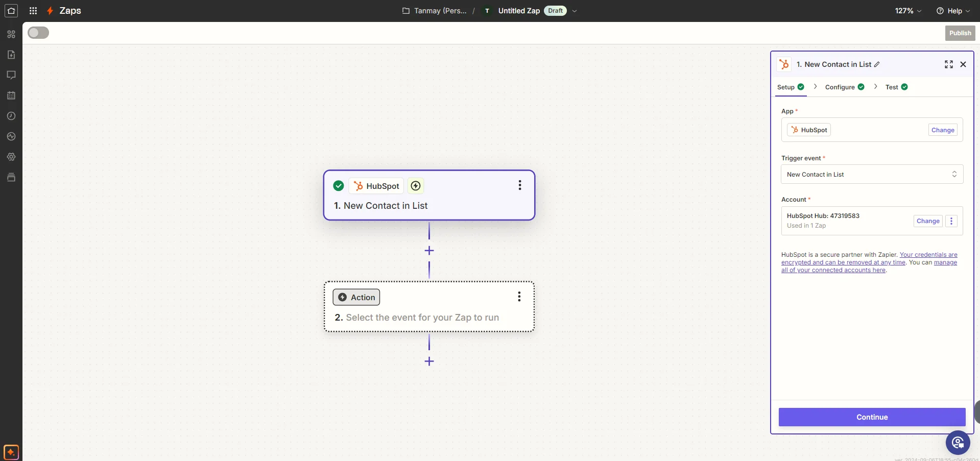Select the HubSpot trigger step card
Screen dimensions: 980x461
429,195
